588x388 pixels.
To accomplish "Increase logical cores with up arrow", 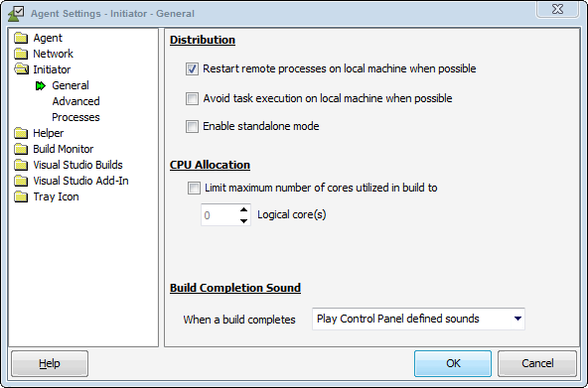I will pyautogui.click(x=243, y=209).
